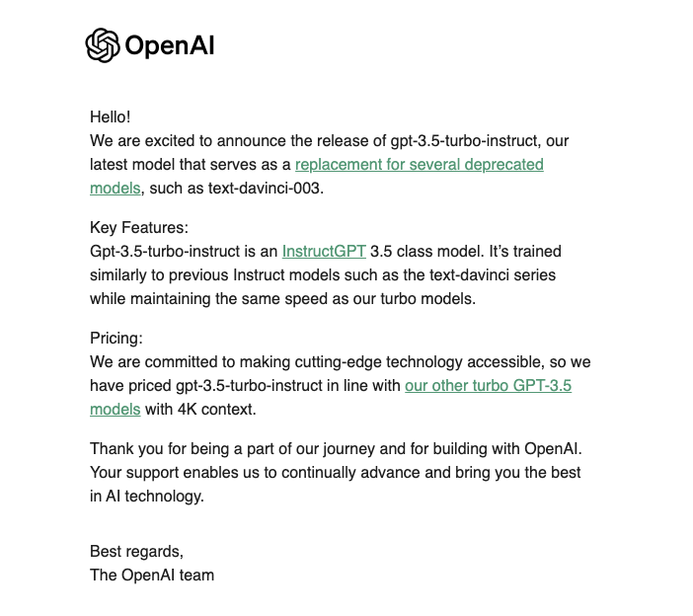Click the text 'text-davinci-003'
The width and height of the screenshot is (693, 616).
point(264,189)
